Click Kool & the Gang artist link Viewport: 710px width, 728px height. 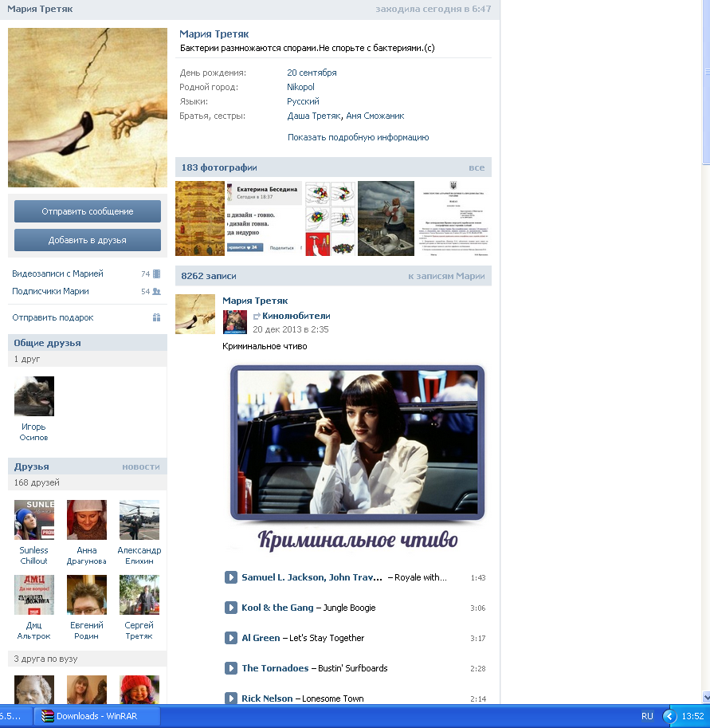(x=277, y=608)
